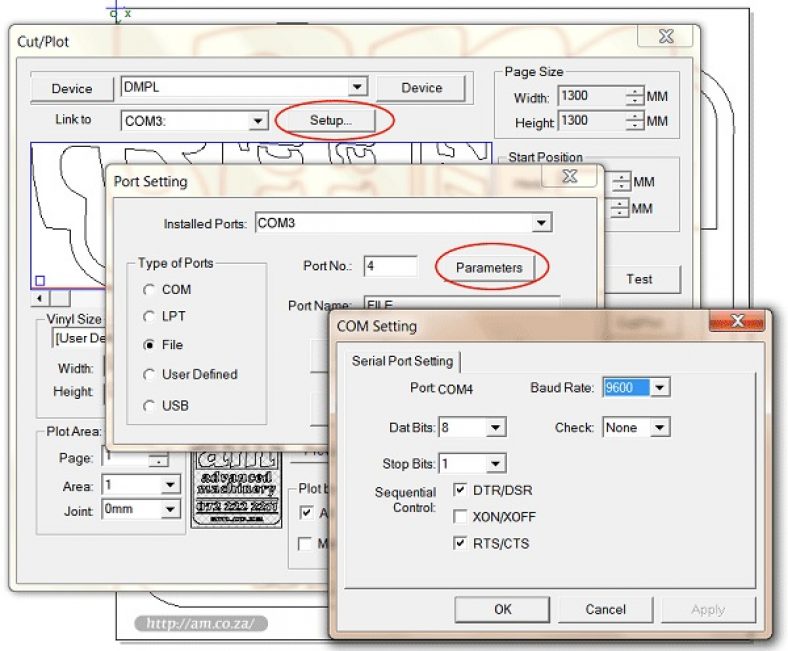
Task: Click the preview scrollbar left arrow
Action: click(x=40, y=299)
